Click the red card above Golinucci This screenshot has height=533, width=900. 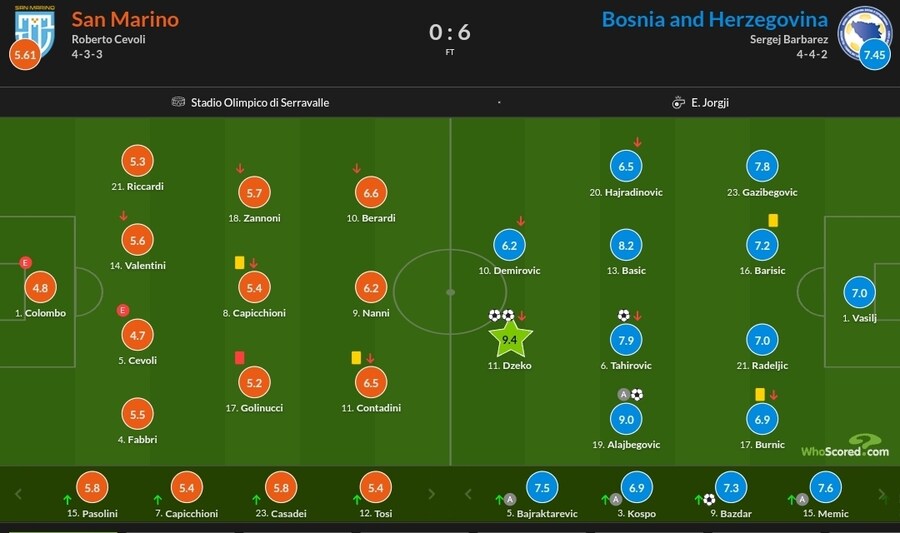[x=240, y=357]
